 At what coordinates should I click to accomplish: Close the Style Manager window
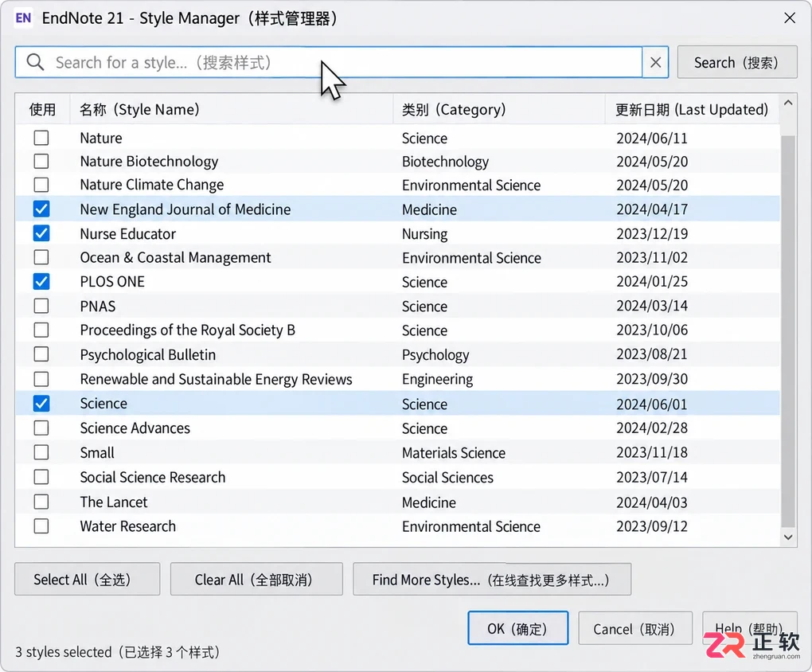tap(790, 18)
